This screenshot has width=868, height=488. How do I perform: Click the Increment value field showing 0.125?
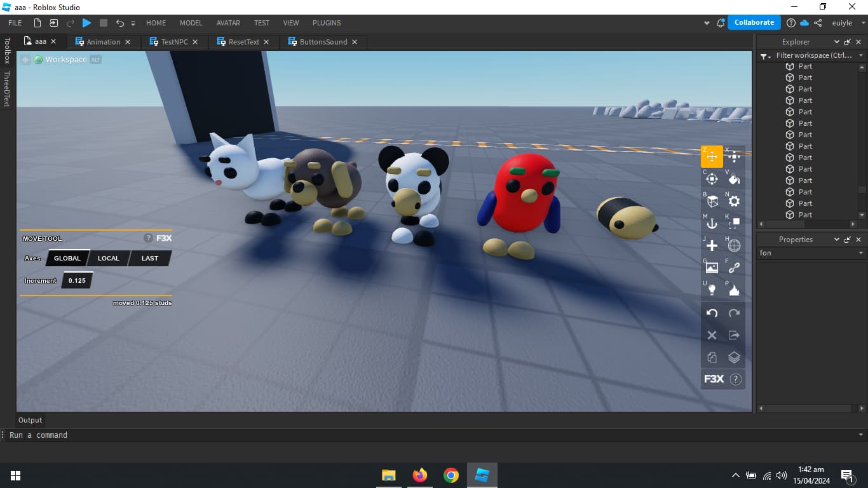point(77,280)
